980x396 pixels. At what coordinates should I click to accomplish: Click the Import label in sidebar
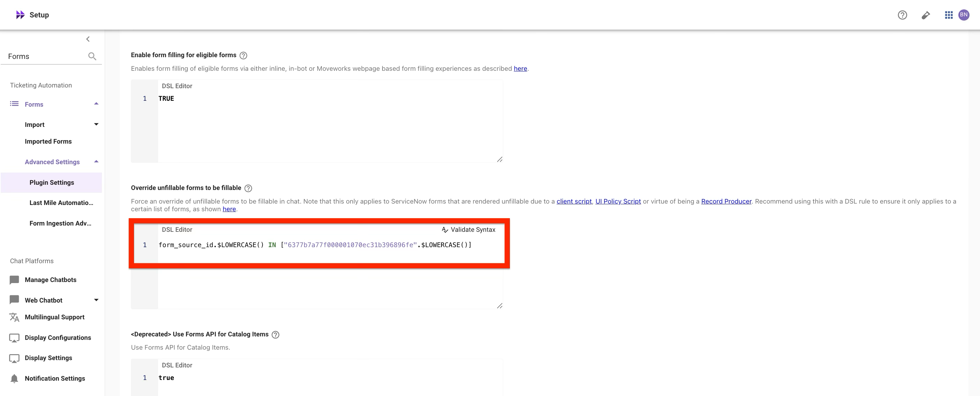35,125
